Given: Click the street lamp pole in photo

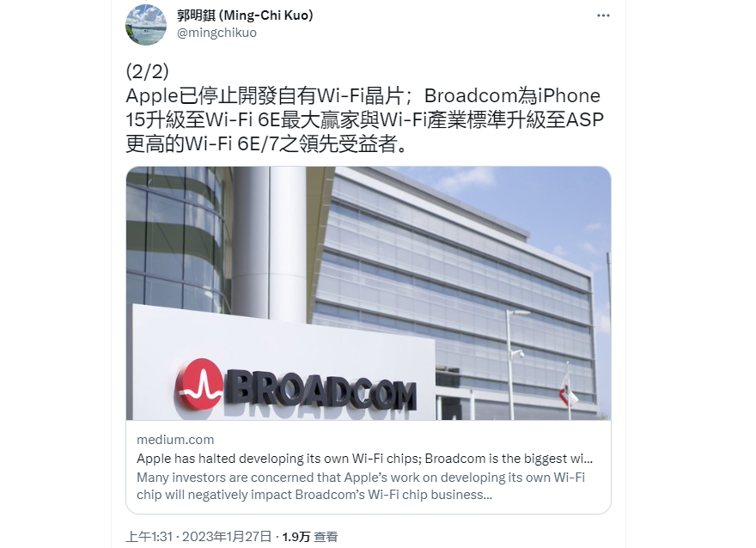Looking at the screenshot, I should coord(509,365).
